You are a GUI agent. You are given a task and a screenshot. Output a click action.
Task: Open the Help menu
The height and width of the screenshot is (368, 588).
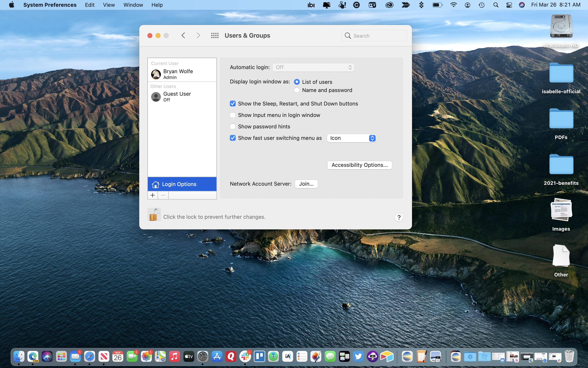click(x=157, y=5)
